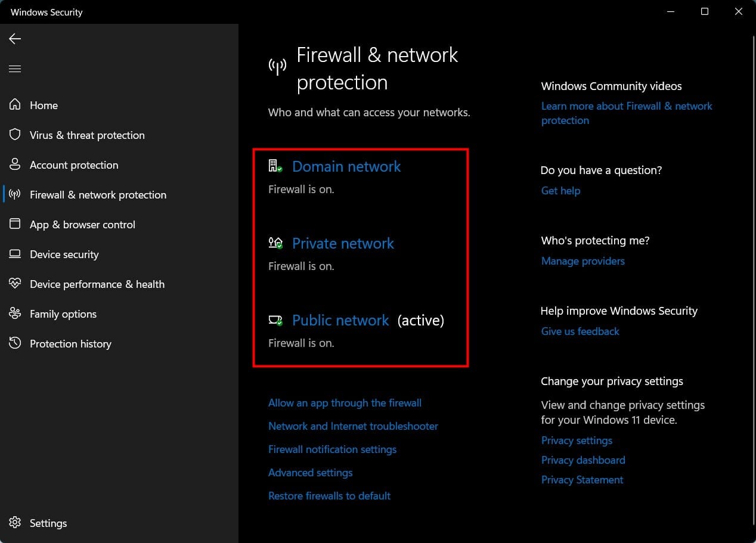Open Device performance & health
This screenshot has width=756, height=543.
pos(97,284)
